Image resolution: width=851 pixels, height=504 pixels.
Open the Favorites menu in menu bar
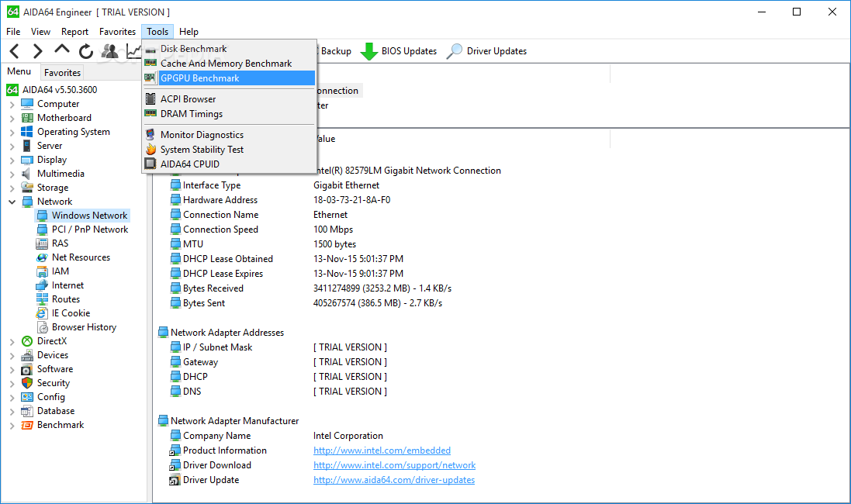tap(117, 32)
